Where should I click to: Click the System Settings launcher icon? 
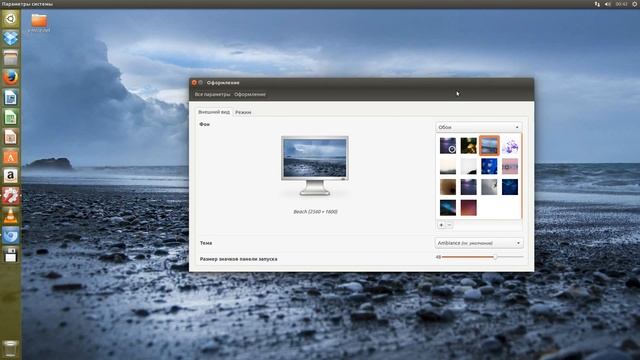point(11,196)
